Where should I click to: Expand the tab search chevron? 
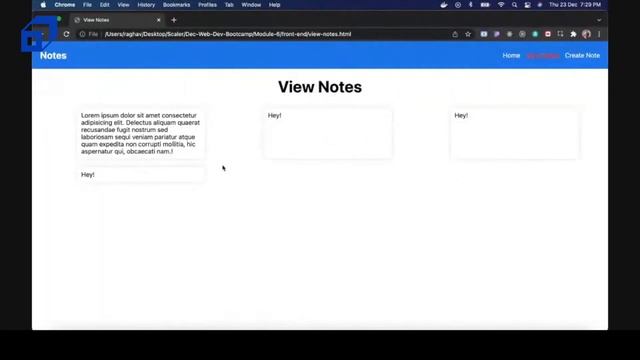(x=599, y=20)
